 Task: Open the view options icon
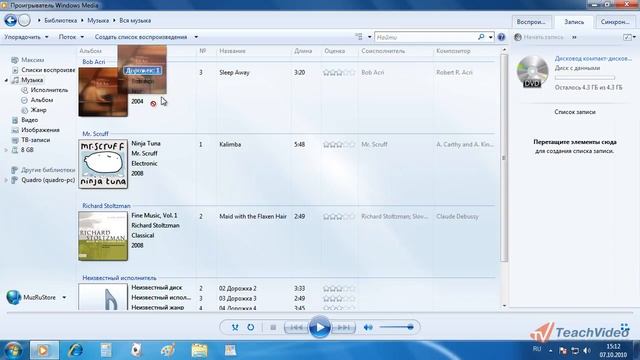[359, 37]
